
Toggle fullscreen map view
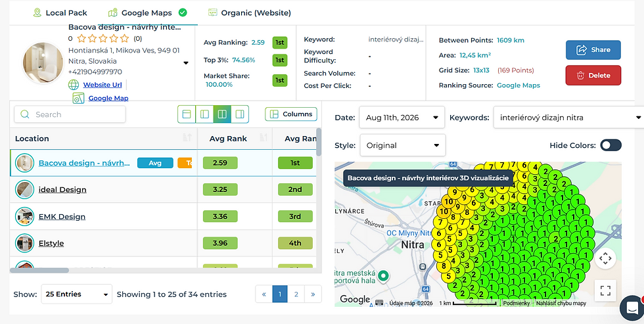[605, 290]
